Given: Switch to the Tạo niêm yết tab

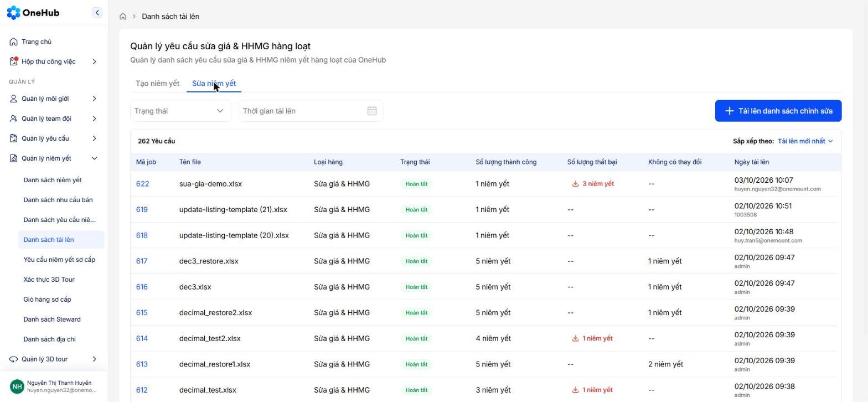Looking at the screenshot, I should 157,83.
